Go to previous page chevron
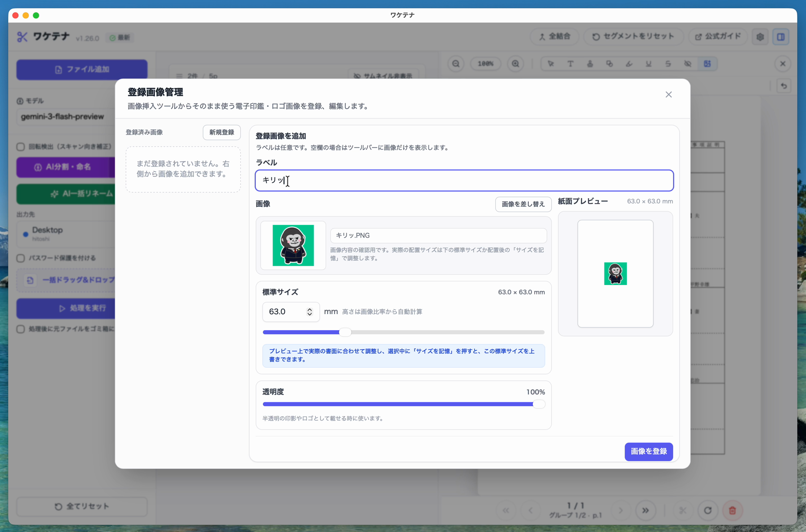 531,511
